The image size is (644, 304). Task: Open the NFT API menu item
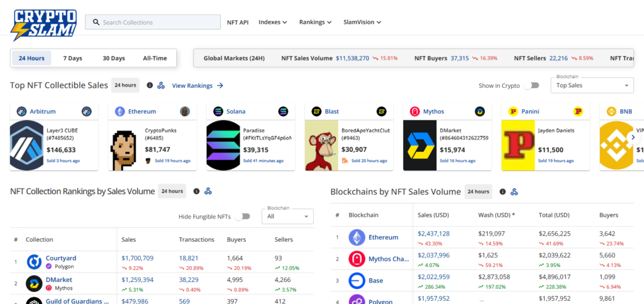(x=238, y=22)
